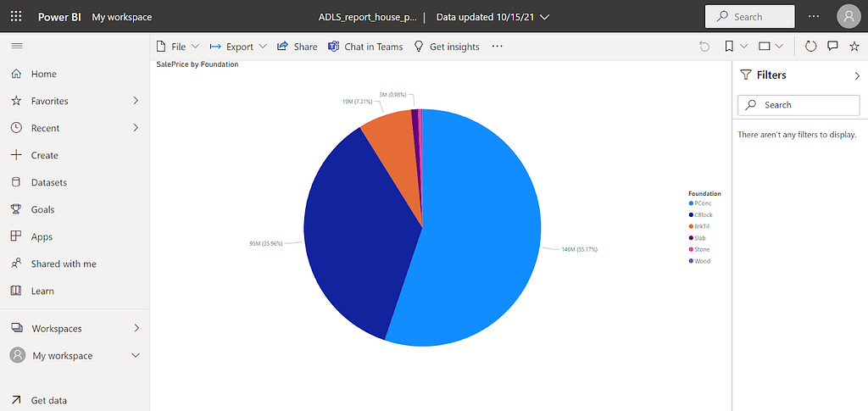Viewport: 868px width, 411px height.
Task: Click the Get data arrow icon
Action: click(x=17, y=399)
